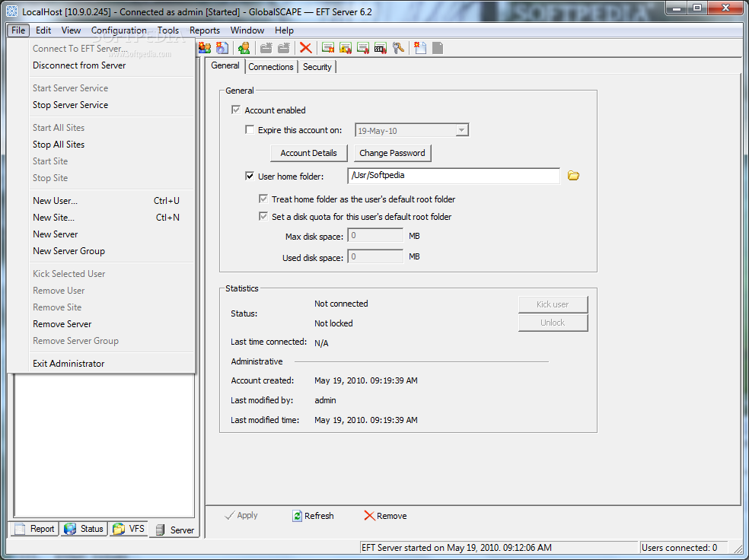Image resolution: width=749 pixels, height=560 pixels.
Task: Select Remove Server menu item
Action: point(101,324)
